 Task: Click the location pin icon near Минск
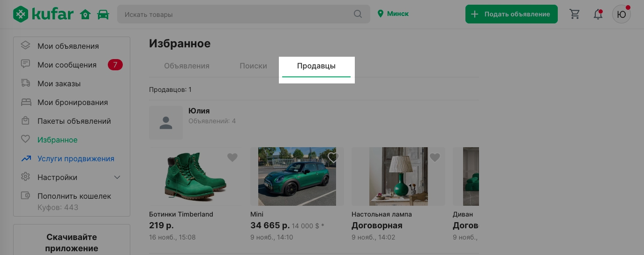[x=381, y=14]
